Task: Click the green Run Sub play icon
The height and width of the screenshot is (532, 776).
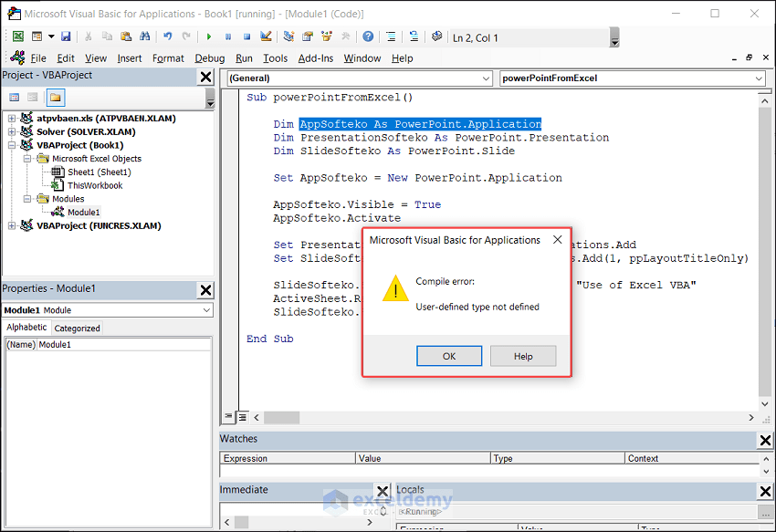Action: click(209, 37)
